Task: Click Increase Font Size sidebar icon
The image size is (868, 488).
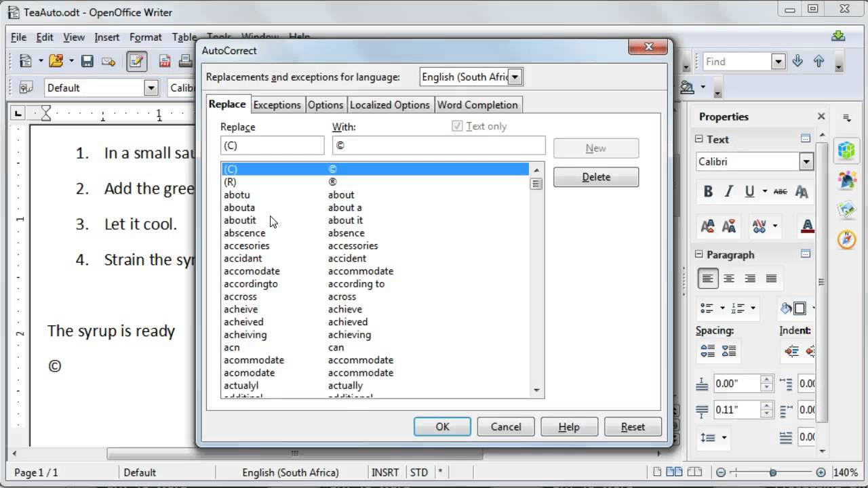Action: coord(708,226)
